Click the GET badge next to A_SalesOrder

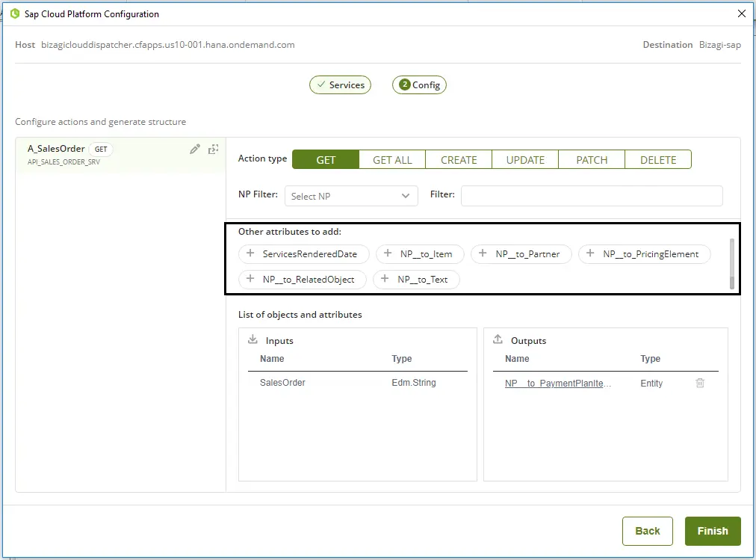tap(101, 150)
